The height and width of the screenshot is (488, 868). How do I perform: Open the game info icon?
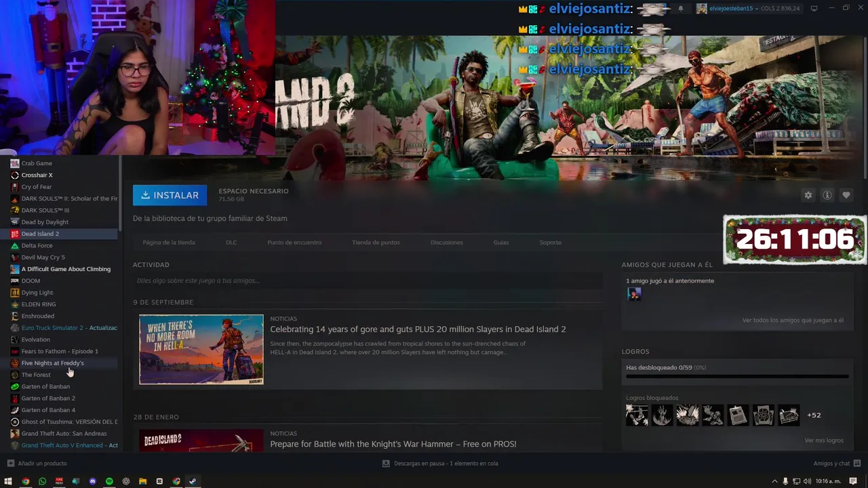(x=827, y=195)
